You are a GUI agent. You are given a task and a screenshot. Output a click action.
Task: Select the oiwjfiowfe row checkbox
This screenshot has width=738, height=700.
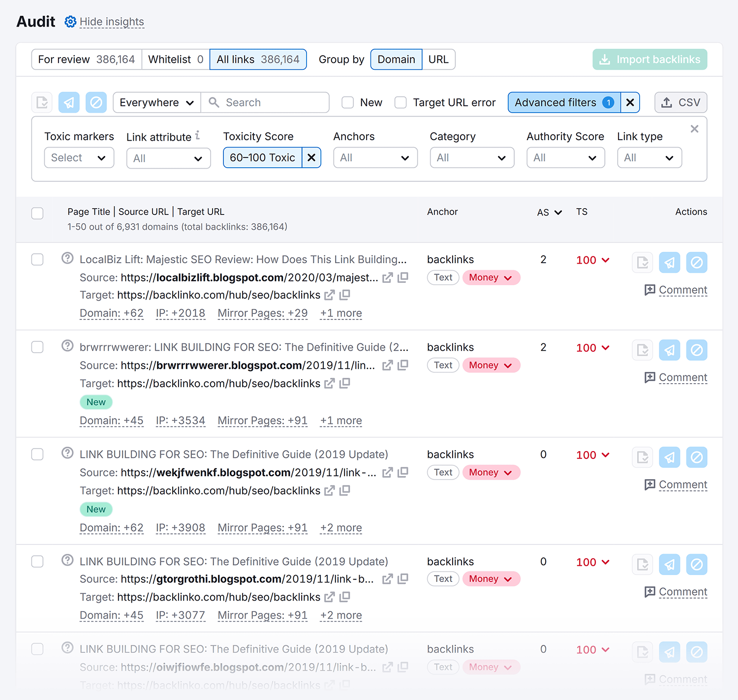(x=37, y=649)
